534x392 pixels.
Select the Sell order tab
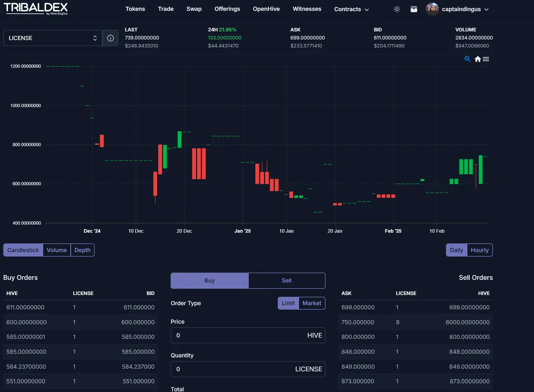tap(287, 281)
